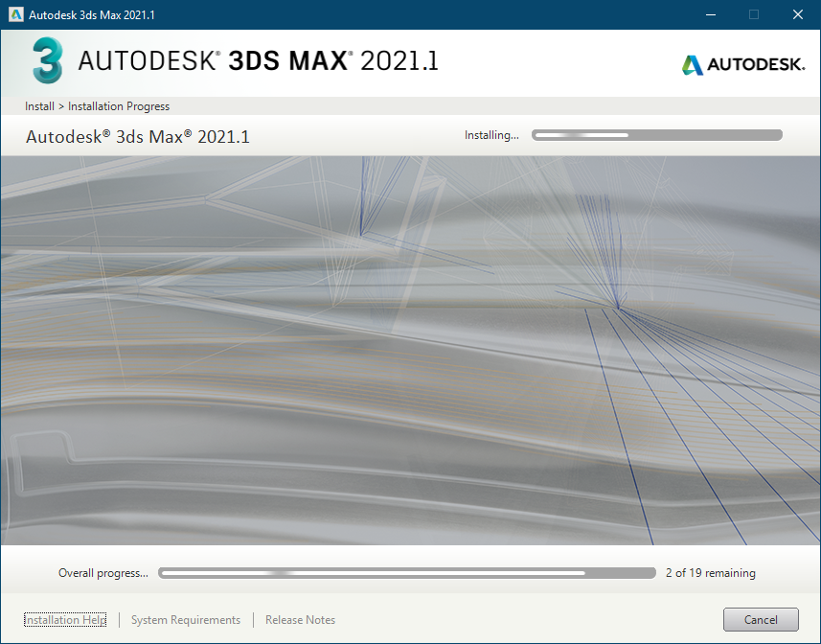Close the installer window
This screenshot has width=821, height=644.
tap(797, 14)
